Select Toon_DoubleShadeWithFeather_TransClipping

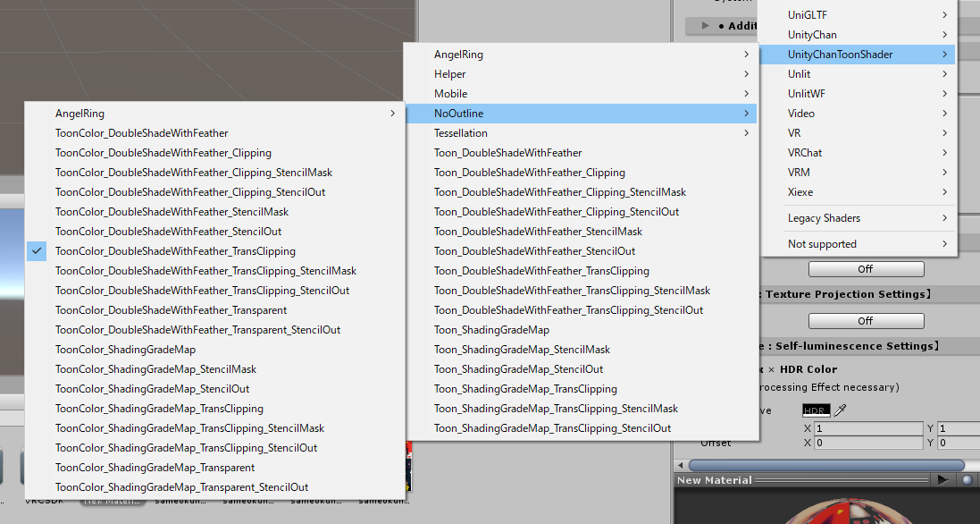(582, 271)
